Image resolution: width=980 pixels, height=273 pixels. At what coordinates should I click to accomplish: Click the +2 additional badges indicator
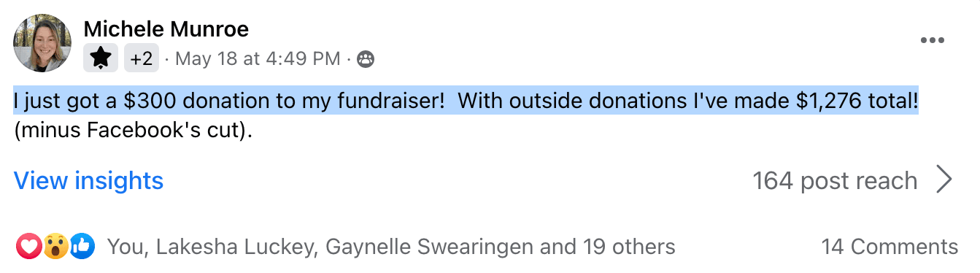[x=142, y=58]
